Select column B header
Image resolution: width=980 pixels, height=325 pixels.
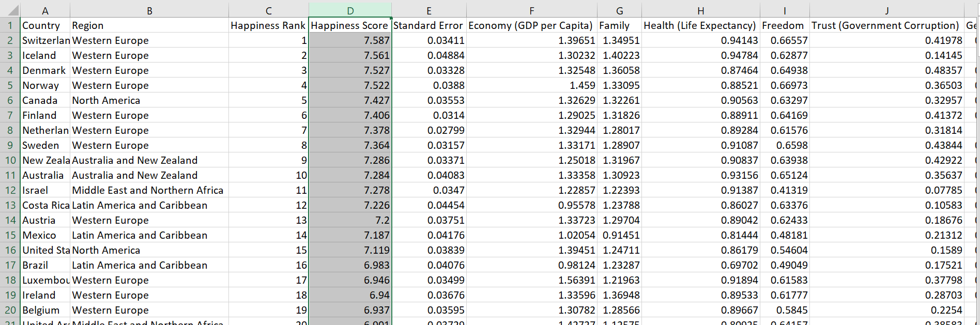(149, 10)
